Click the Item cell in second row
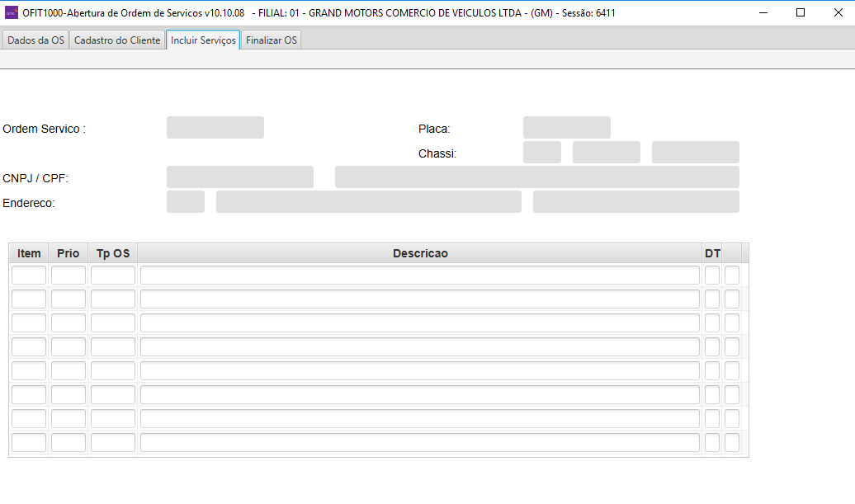855x504 pixels. pyautogui.click(x=29, y=299)
